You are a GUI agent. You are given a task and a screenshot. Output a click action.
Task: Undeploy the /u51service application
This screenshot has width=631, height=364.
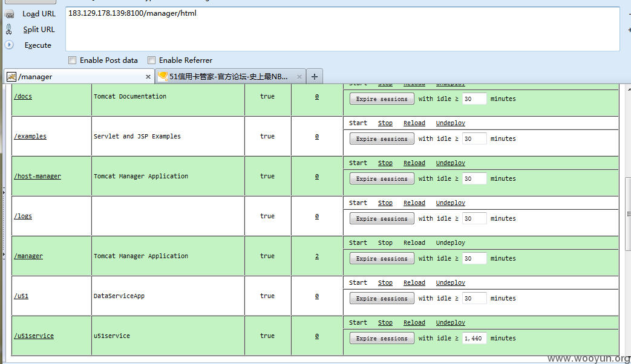[450, 322]
